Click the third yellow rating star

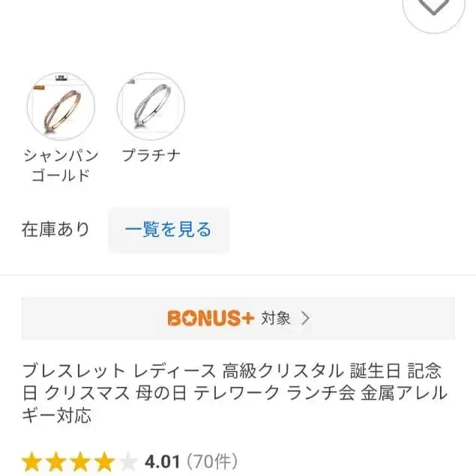pyautogui.click(x=80, y=460)
